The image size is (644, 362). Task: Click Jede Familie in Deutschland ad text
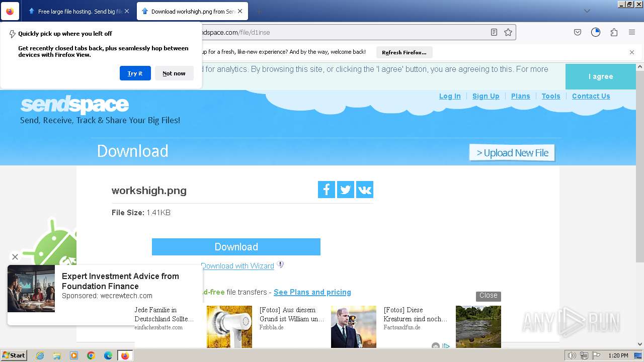coord(164,314)
